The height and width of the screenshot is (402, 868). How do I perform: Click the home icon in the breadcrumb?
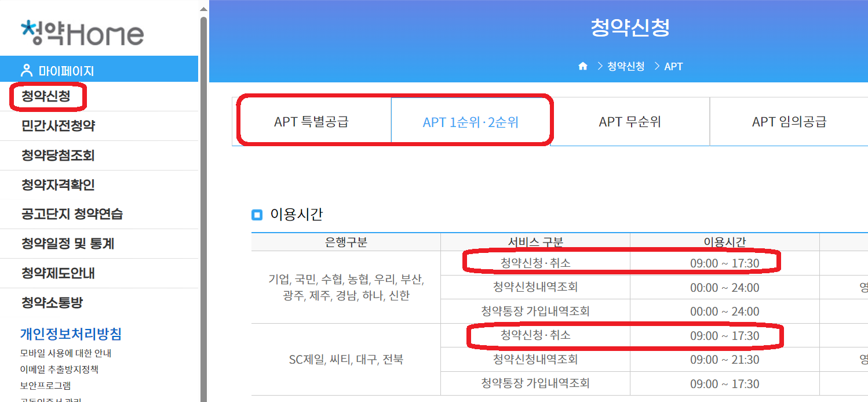(x=582, y=66)
